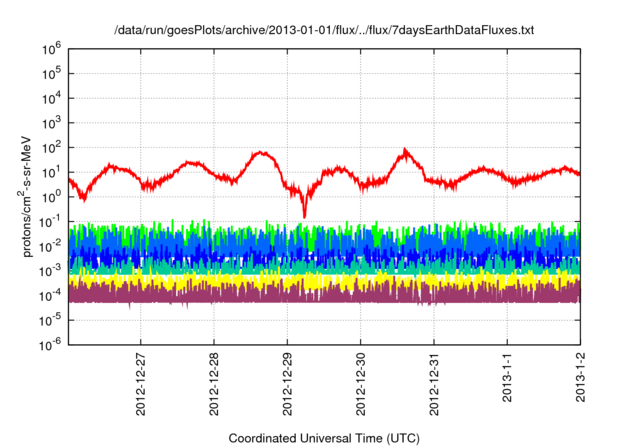Viewport: 640px width, 448px height.
Task: Click the 10^0 y-axis tick label
Action: (x=51, y=197)
